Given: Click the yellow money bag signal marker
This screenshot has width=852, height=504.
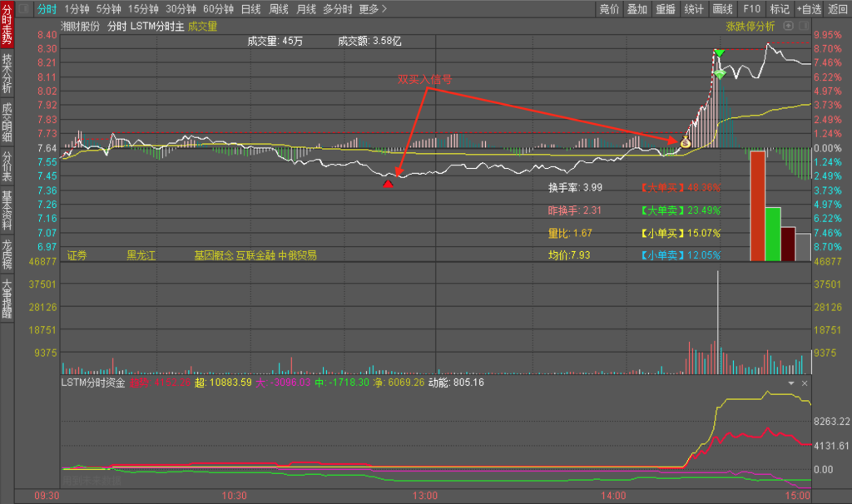Looking at the screenshot, I should [x=686, y=144].
